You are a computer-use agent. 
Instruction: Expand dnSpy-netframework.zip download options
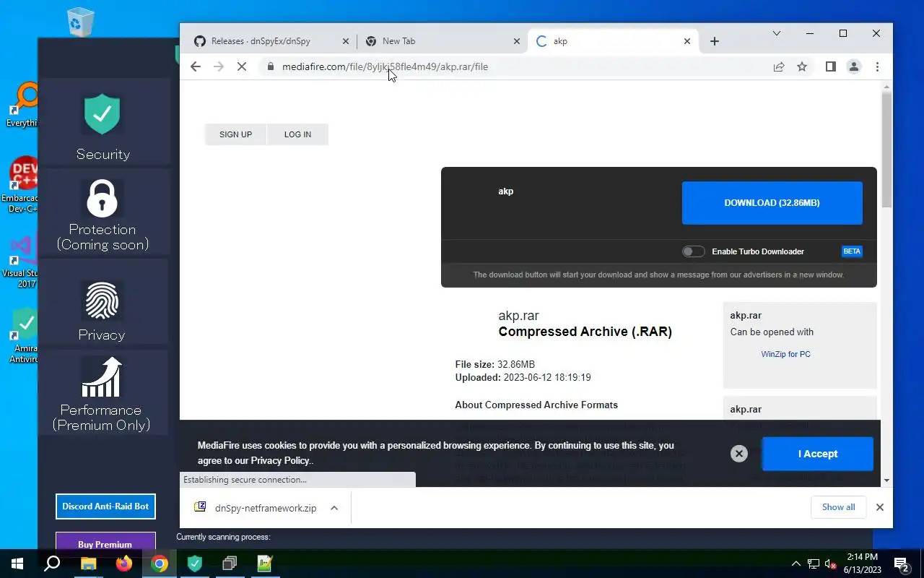point(334,508)
